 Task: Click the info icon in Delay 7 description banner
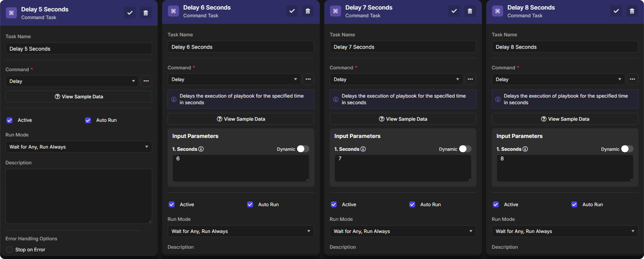point(336,99)
